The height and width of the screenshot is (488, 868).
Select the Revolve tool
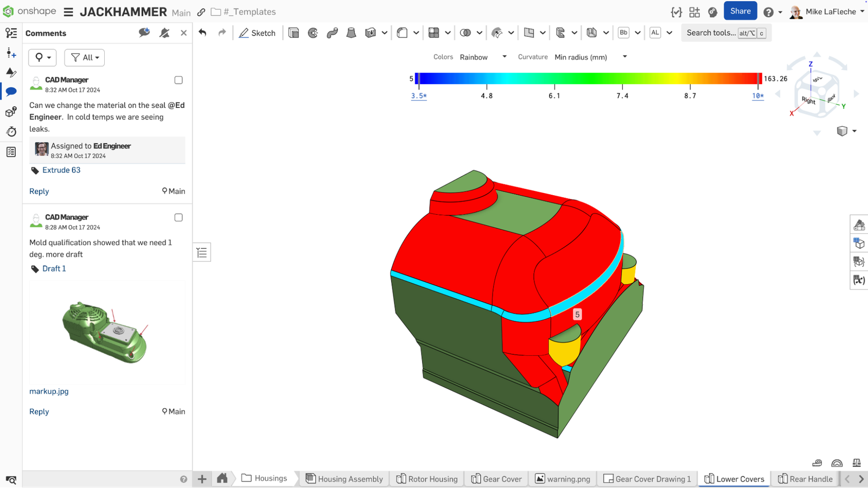313,33
